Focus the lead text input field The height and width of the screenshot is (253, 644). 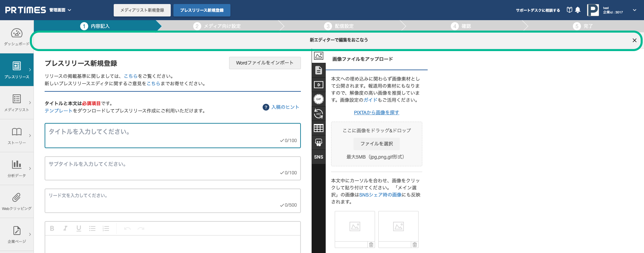(x=173, y=201)
